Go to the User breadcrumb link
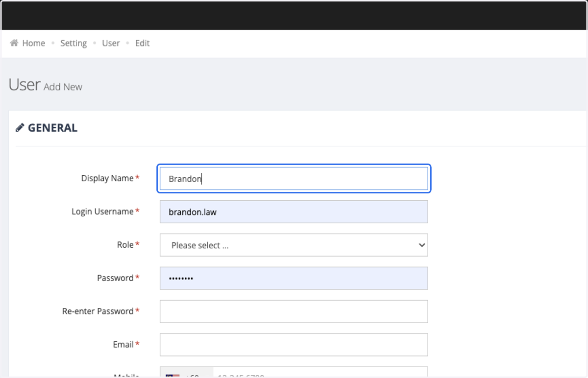The image size is (588, 378). pos(111,43)
